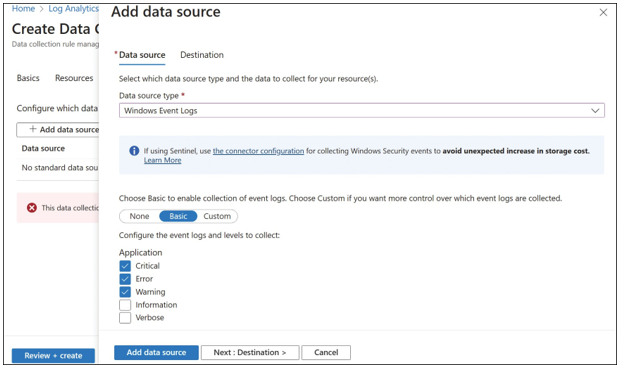The width and height of the screenshot is (620, 369).
Task: Enable the Verbose checkbox
Action: pos(125,318)
